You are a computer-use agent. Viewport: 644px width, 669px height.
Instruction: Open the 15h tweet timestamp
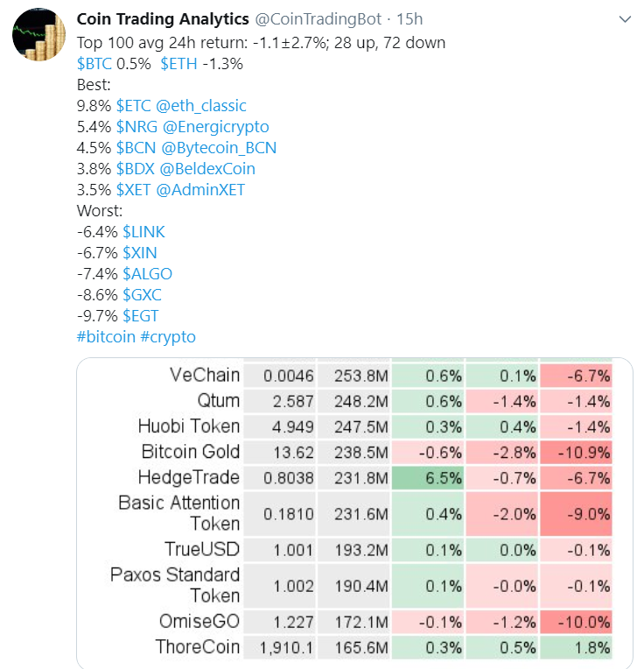click(x=409, y=19)
